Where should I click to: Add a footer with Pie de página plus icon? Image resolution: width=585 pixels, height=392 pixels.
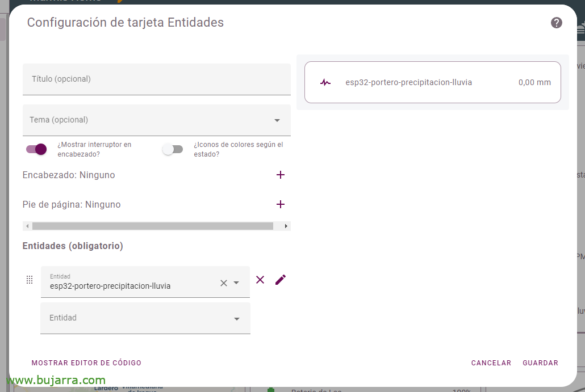click(x=280, y=204)
